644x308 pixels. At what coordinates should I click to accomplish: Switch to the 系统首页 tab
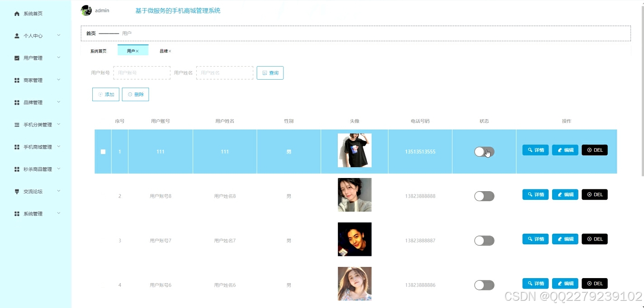99,51
